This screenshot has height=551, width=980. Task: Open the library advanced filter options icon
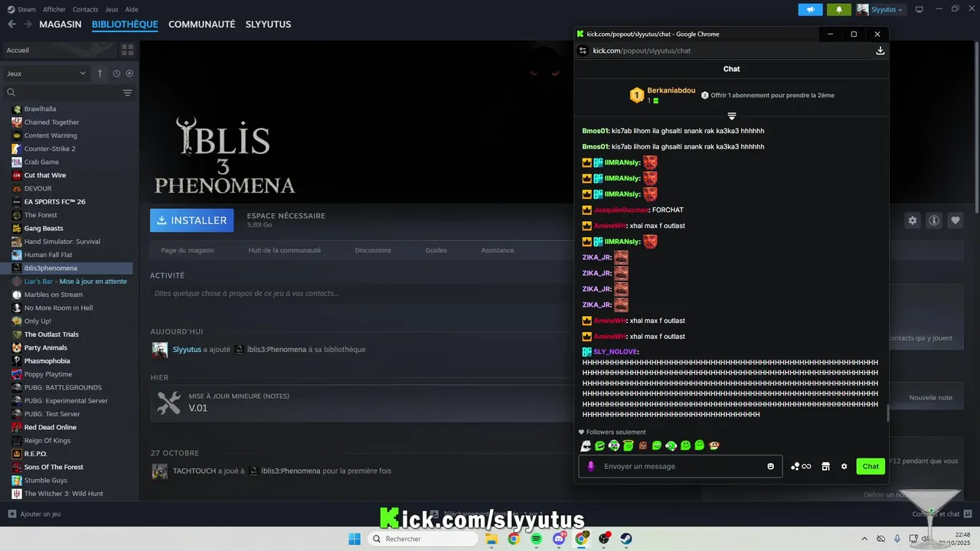[127, 93]
